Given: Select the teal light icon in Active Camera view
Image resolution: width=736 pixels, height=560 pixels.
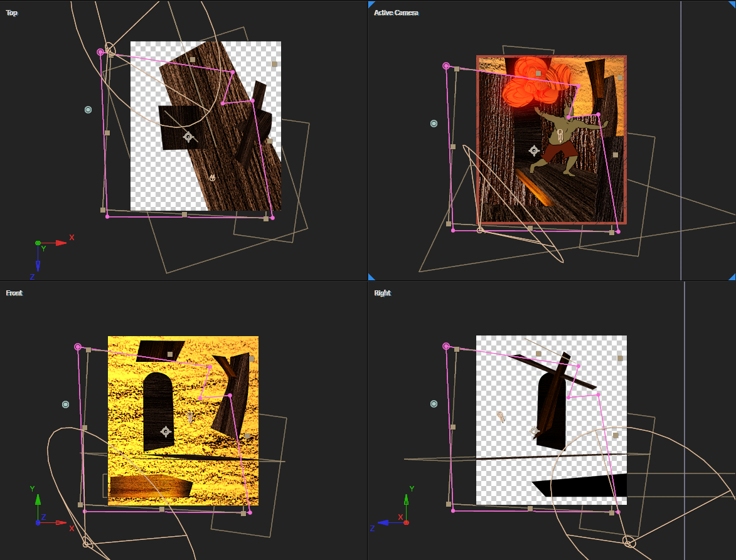Looking at the screenshot, I should (x=434, y=124).
